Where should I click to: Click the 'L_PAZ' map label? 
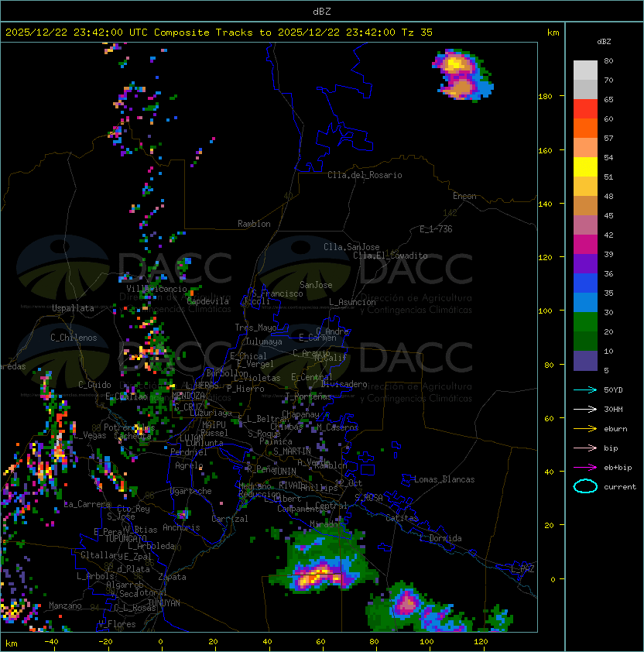[522, 569]
